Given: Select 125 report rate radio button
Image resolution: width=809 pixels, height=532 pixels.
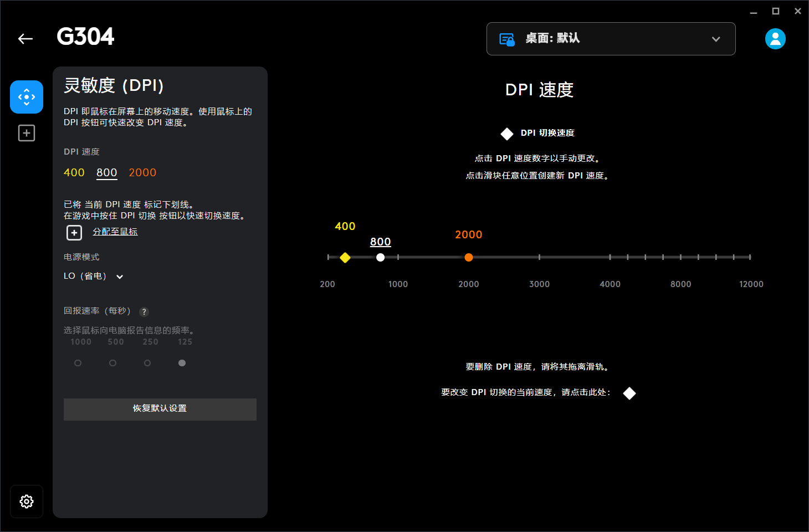Looking at the screenshot, I should (x=182, y=363).
